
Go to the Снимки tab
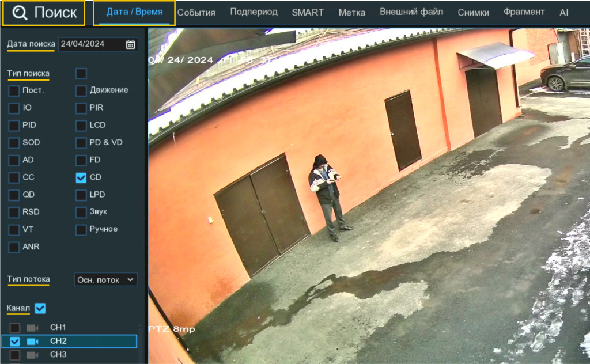473,13
